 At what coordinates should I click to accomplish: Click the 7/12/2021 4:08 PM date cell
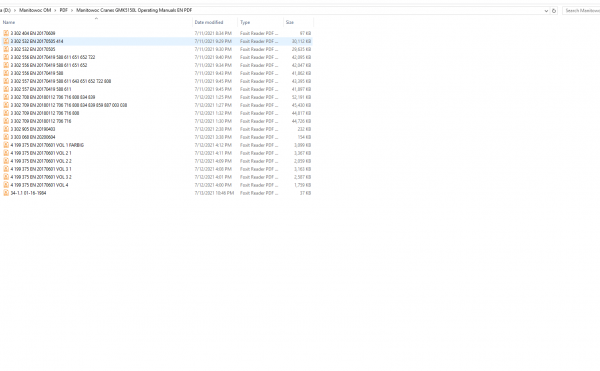pyautogui.click(x=213, y=169)
